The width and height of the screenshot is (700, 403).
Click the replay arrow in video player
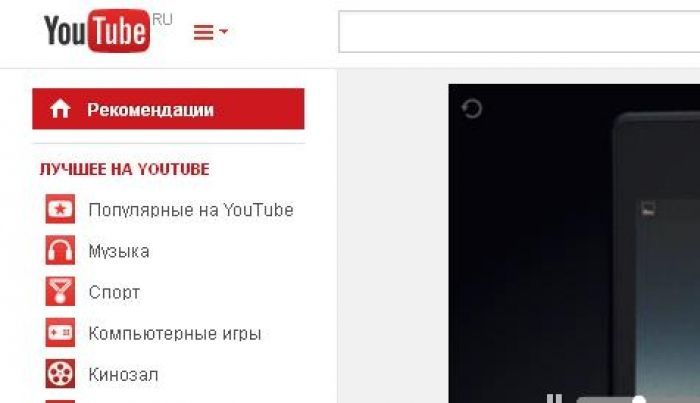(x=471, y=108)
